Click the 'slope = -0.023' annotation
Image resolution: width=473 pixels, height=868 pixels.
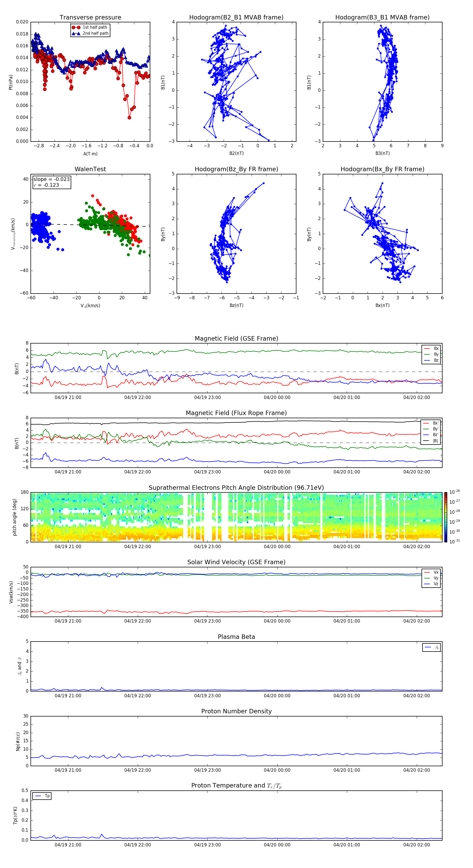tap(52, 179)
